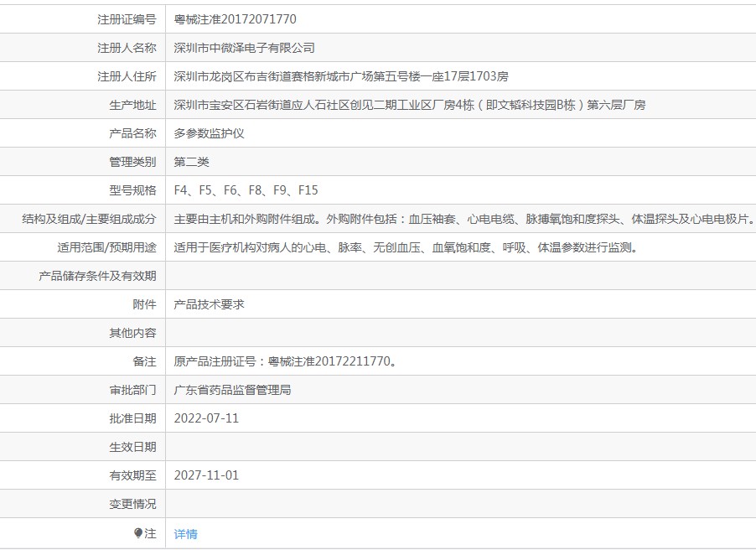
Task: Click approval department 广东省药品监督管理局
Action: [x=232, y=390]
